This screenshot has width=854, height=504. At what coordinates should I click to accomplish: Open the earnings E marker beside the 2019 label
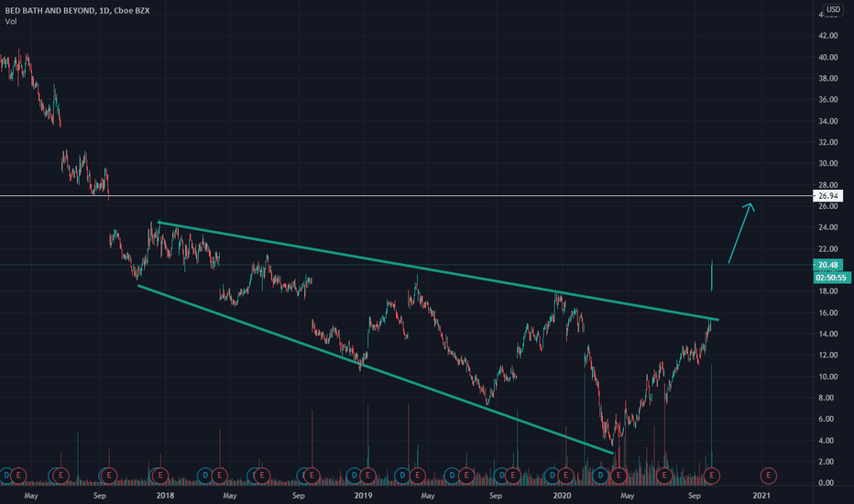point(367,476)
